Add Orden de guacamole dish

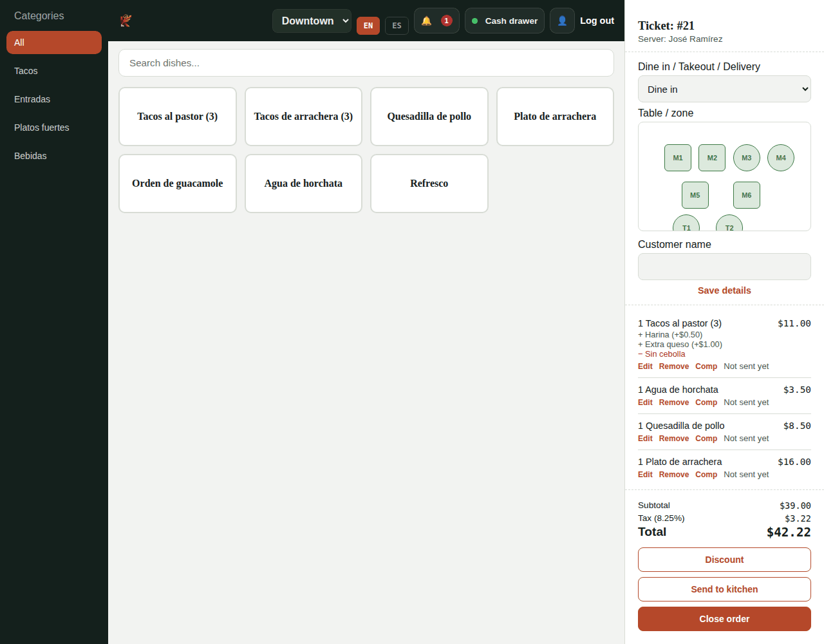[178, 184]
